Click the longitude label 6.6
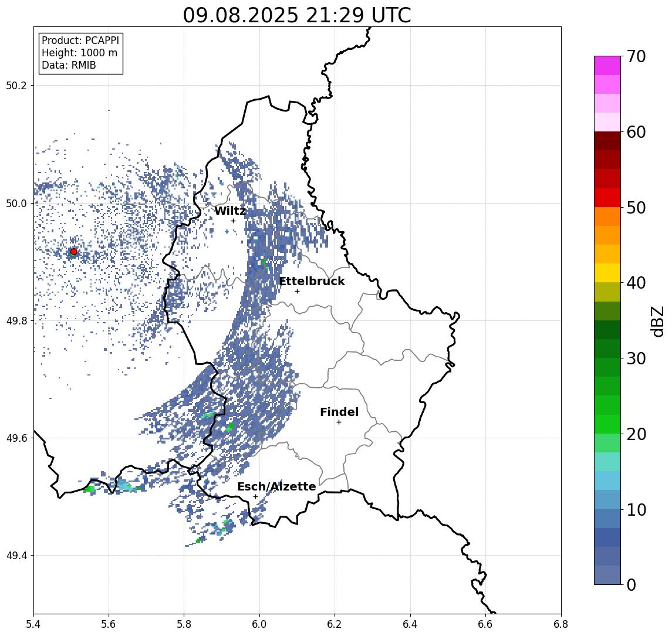This screenshot has height=636, width=672. (485, 624)
